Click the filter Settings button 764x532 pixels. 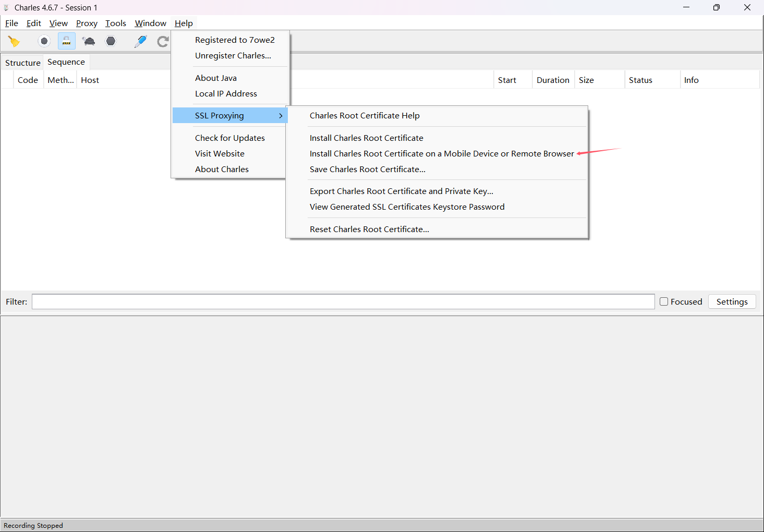732,302
